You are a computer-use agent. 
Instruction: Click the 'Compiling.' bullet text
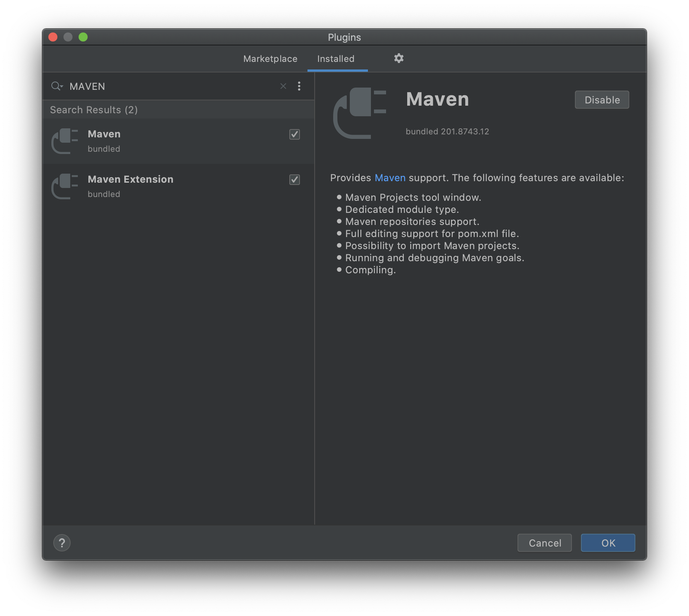tap(370, 270)
